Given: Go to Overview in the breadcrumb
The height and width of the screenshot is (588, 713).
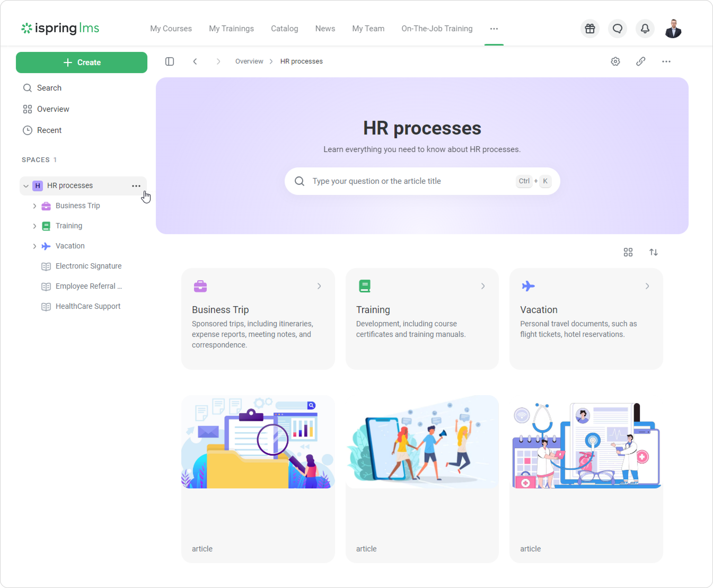Looking at the screenshot, I should pos(249,61).
